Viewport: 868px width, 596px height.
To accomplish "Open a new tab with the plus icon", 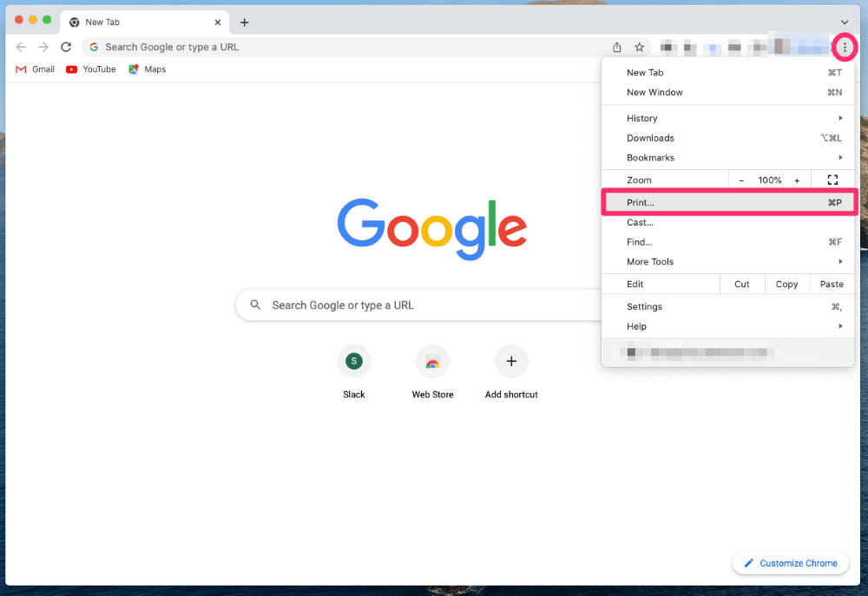I will [x=244, y=23].
